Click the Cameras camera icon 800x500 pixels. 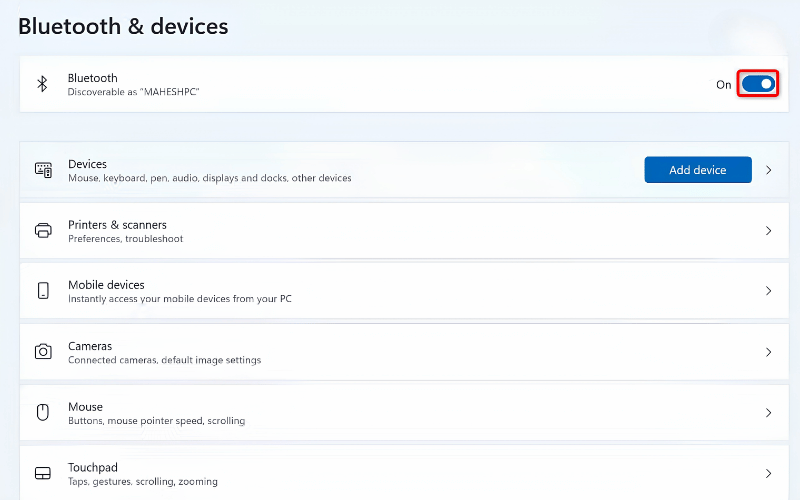(x=43, y=352)
